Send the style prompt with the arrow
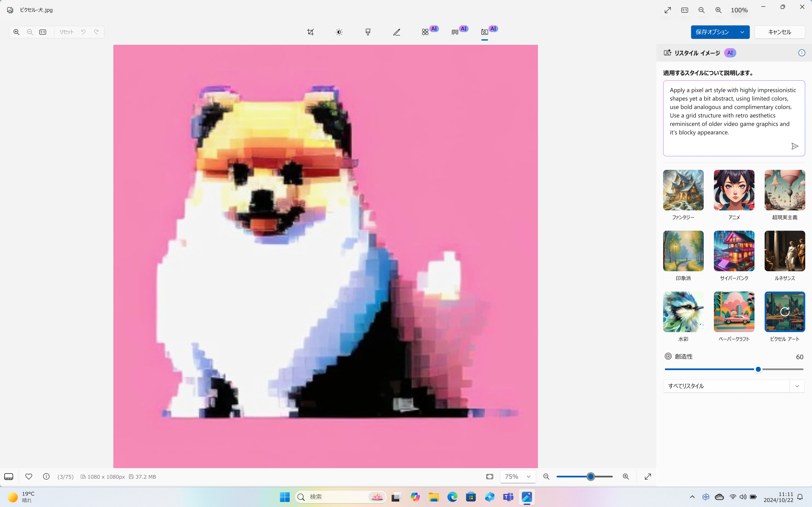This screenshot has width=812, height=507. (794, 146)
